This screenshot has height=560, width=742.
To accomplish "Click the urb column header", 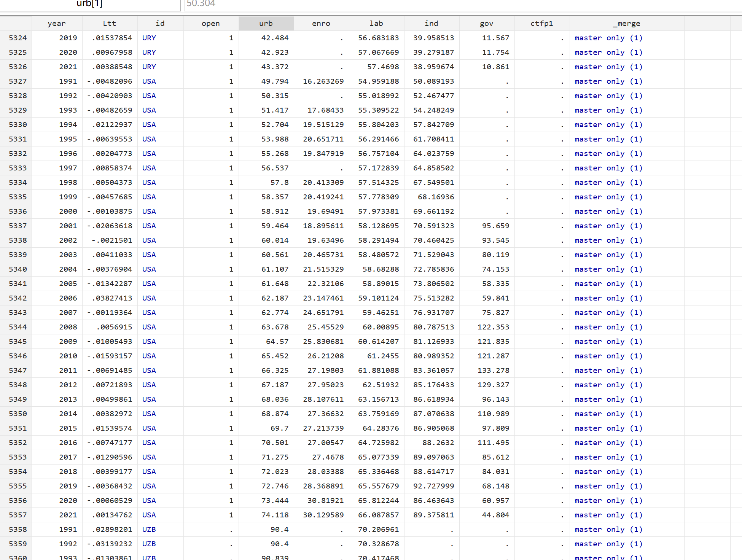I will pos(266,24).
